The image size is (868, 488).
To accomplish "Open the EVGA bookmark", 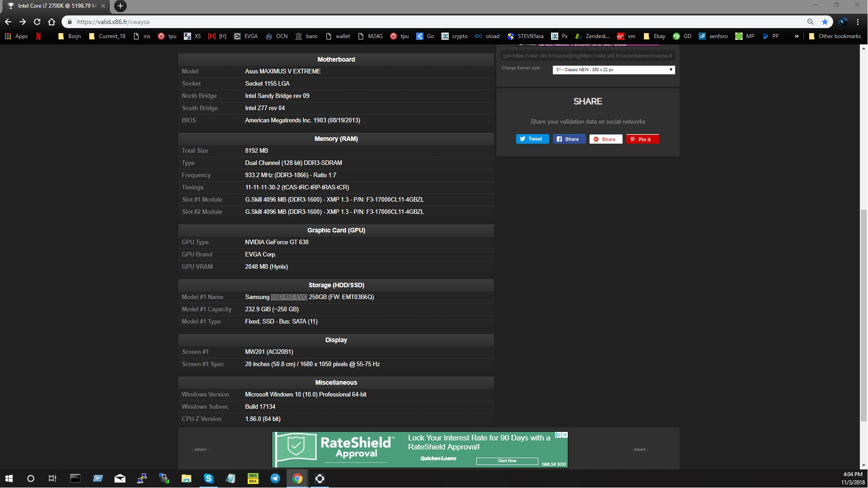I will [246, 36].
